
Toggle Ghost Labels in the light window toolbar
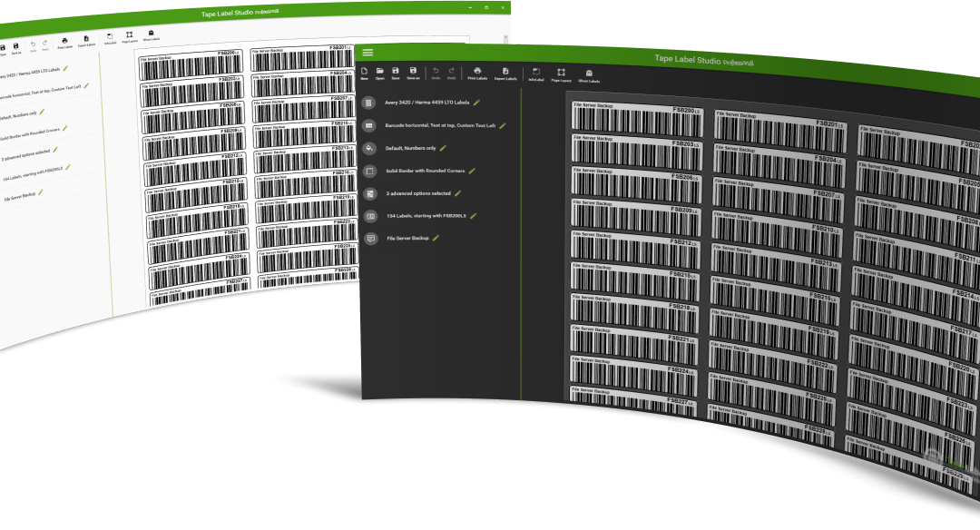(152, 35)
